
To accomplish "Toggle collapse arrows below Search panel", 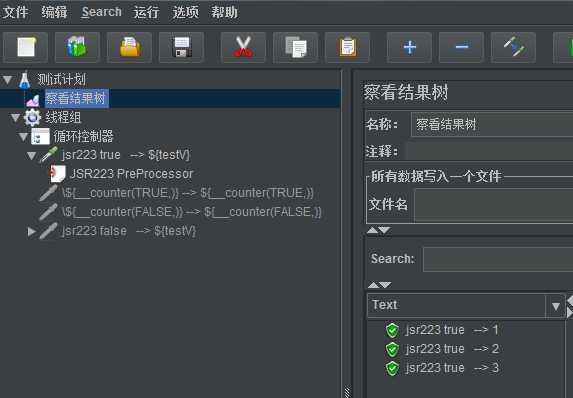I will coord(379,284).
